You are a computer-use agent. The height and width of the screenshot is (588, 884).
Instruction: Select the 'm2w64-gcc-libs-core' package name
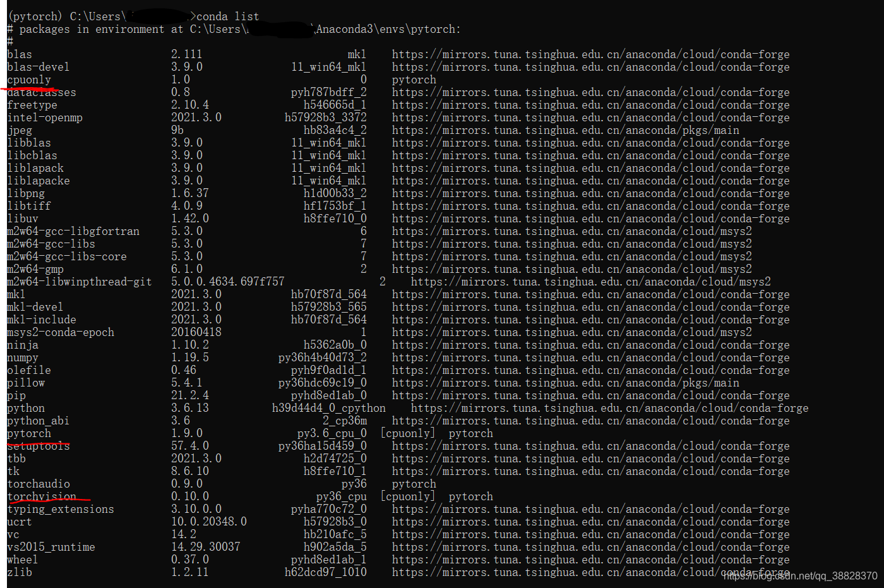coord(67,256)
